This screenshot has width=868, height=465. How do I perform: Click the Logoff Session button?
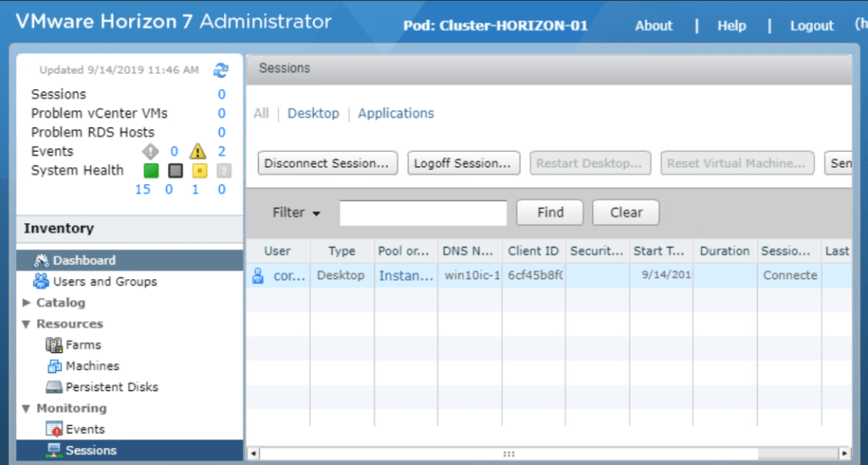tap(463, 164)
